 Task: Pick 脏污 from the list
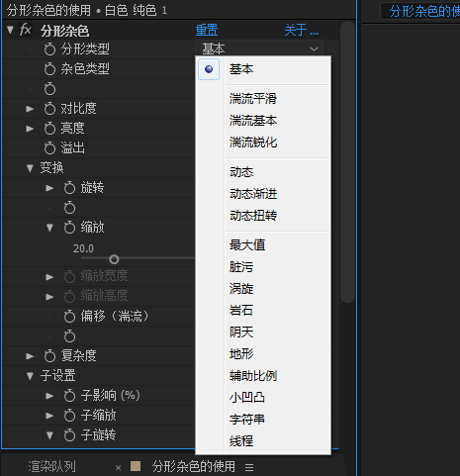(x=241, y=267)
